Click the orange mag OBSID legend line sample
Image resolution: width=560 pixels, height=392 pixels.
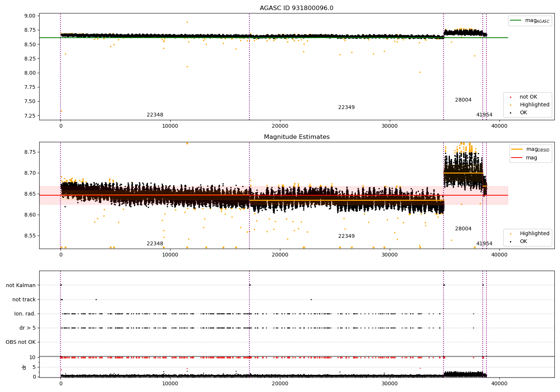point(517,149)
